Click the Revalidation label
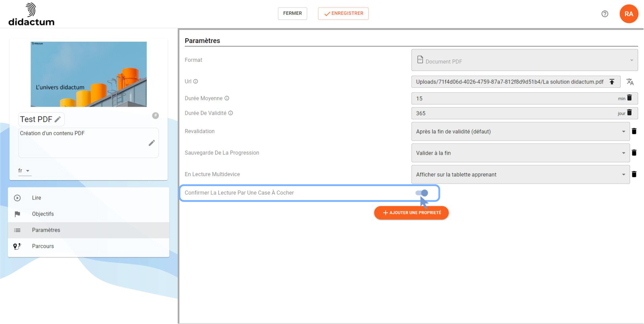Screen dimensions: 644x324 coord(200,131)
